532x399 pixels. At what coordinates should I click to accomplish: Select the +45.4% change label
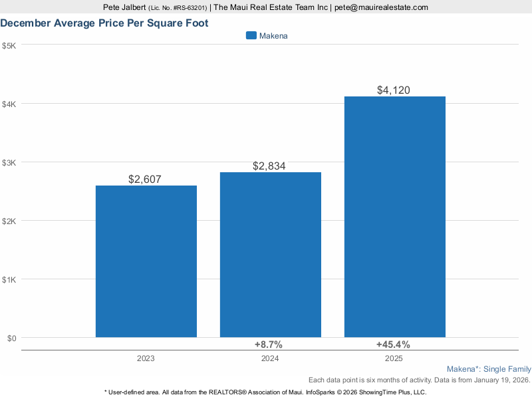(x=393, y=344)
